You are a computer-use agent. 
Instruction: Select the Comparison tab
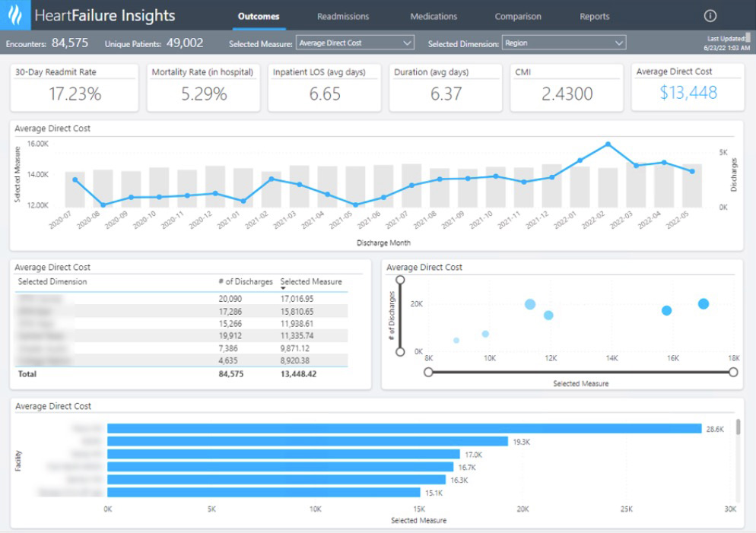(517, 15)
